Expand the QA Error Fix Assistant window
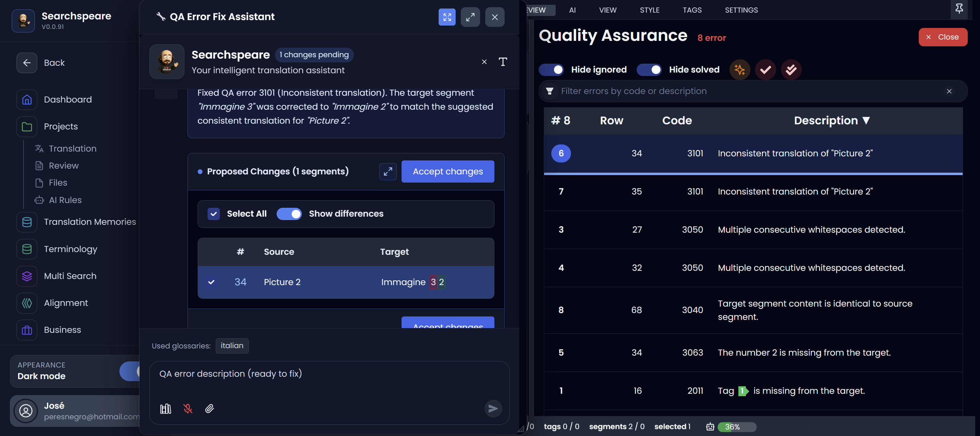This screenshot has height=436, width=980. pyautogui.click(x=470, y=17)
